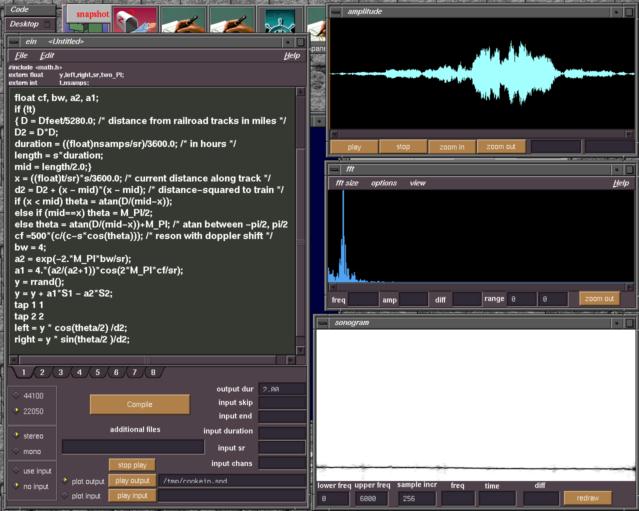Click redraw in the sonogram window
Image resolution: width=639 pixels, height=511 pixels.
tap(586, 497)
